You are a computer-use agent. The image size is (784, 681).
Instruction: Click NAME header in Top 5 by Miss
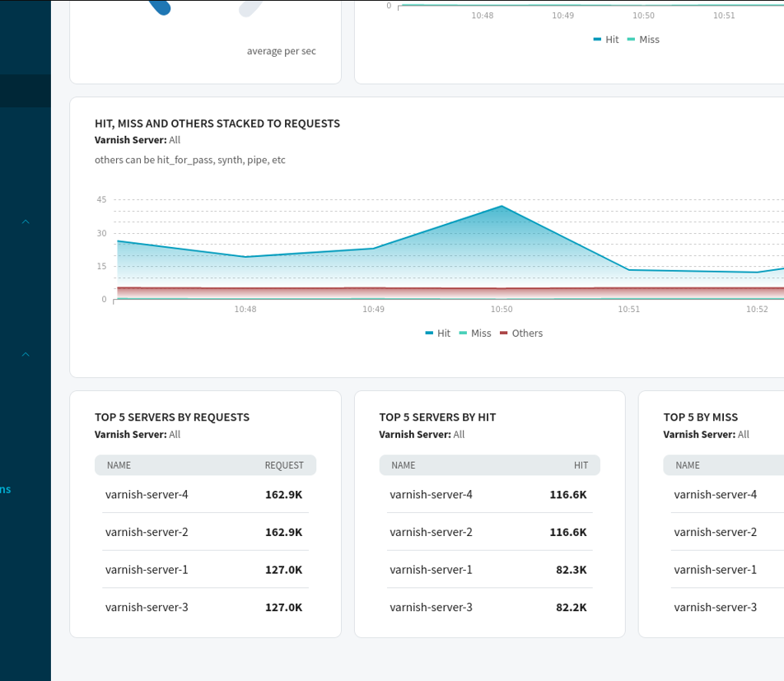(x=688, y=465)
